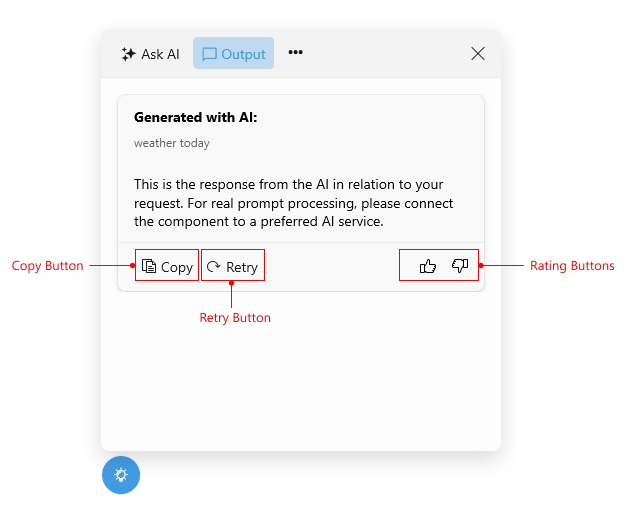Click the empty area below the response card
This screenshot has width=630, height=530.
tap(300, 370)
